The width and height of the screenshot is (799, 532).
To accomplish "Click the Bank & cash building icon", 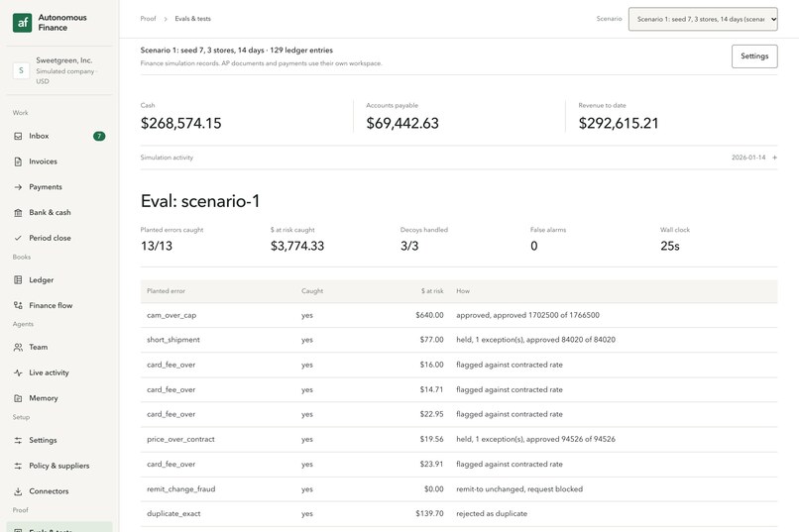I will (18, 212).
